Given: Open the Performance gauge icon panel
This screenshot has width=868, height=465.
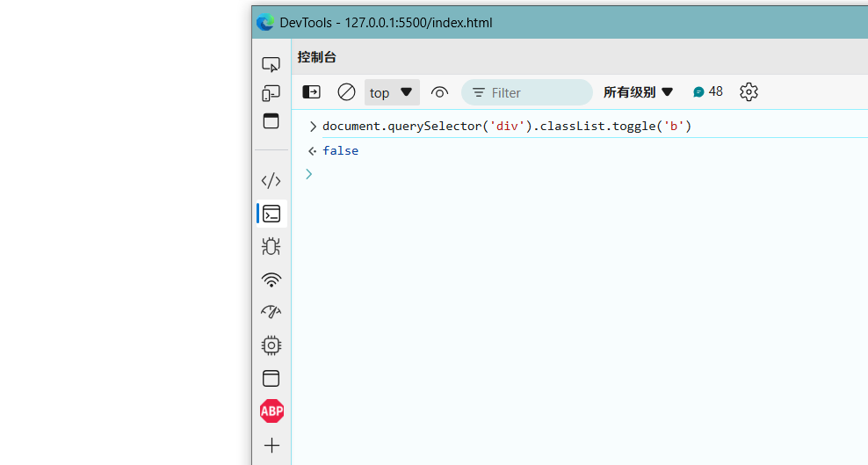Looking at the screenshot, I should coord(271,312).
